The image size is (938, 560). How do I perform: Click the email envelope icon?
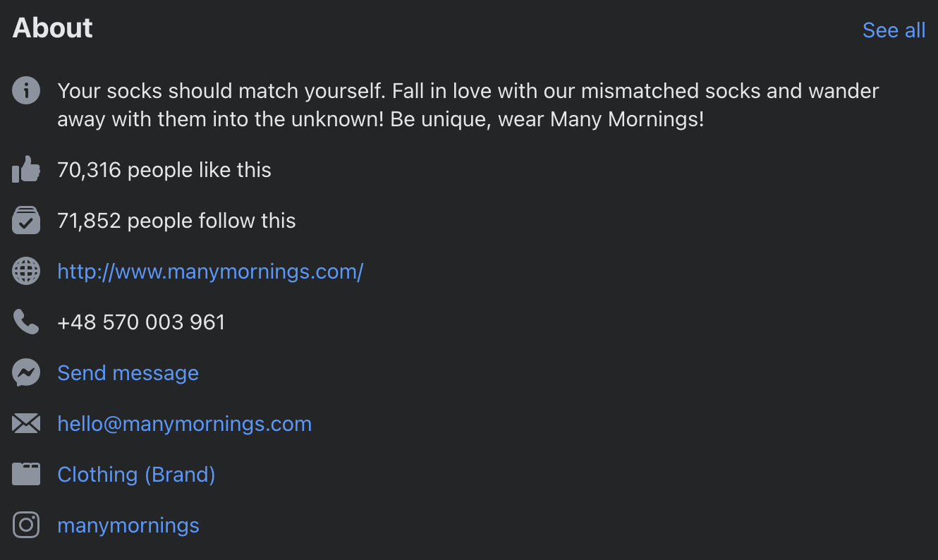(26, 424)
